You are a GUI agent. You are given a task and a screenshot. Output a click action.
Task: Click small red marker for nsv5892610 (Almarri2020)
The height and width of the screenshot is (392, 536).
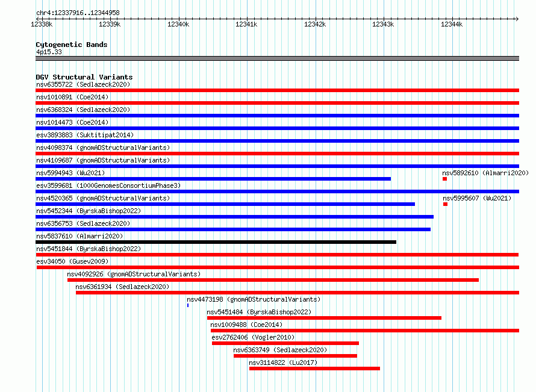[x=444, y=179]
